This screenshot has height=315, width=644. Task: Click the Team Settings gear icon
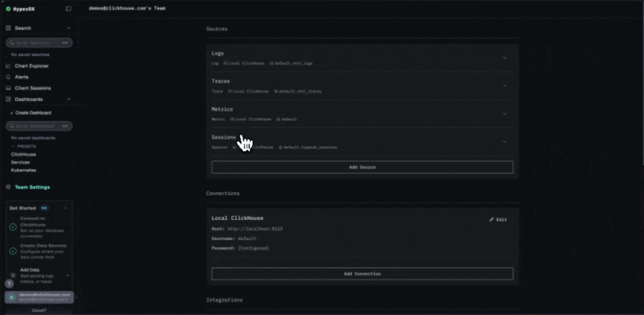pyautogui.click(x=8, y=187)
